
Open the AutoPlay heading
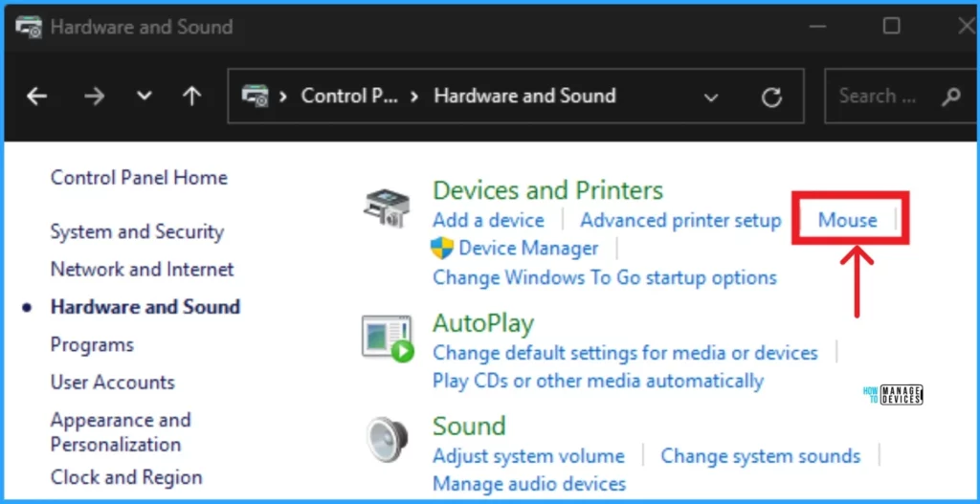pyautogui.click(x=483, y=323)
